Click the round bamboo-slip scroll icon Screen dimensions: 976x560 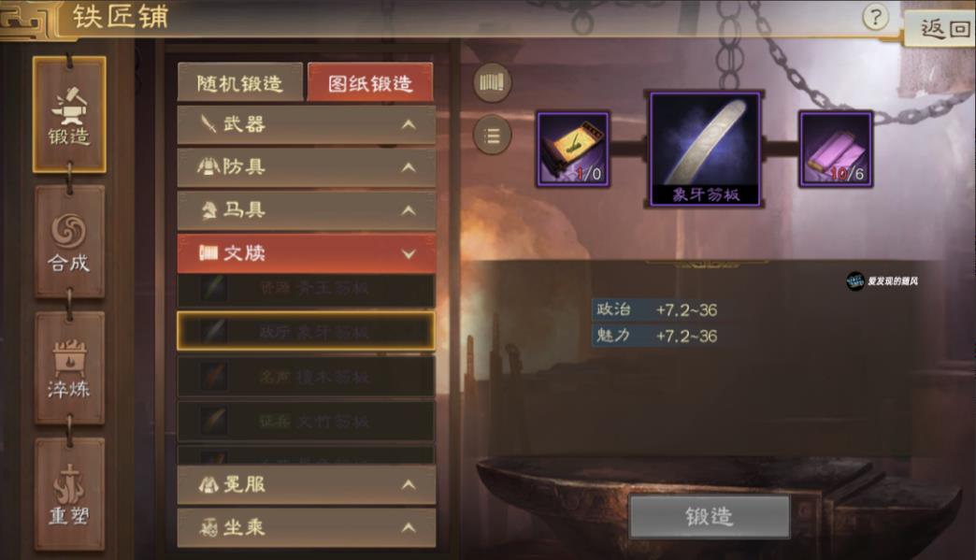click(492, 82)
